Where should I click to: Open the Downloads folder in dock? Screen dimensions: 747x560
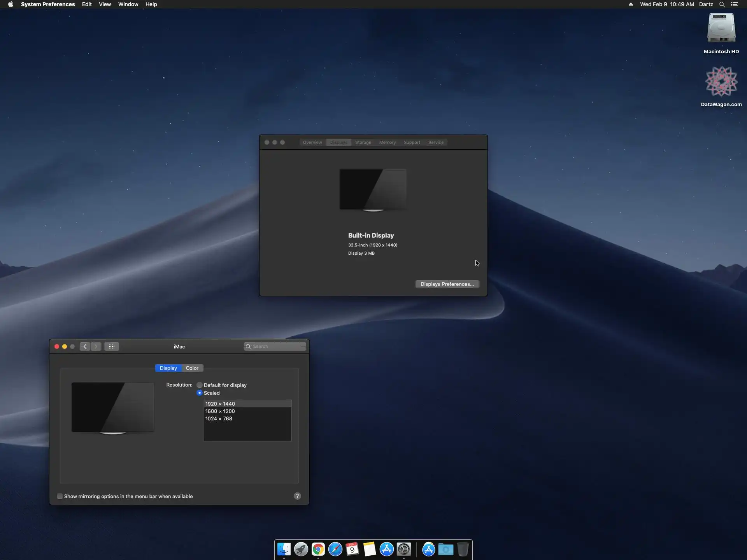click(445, 549)
